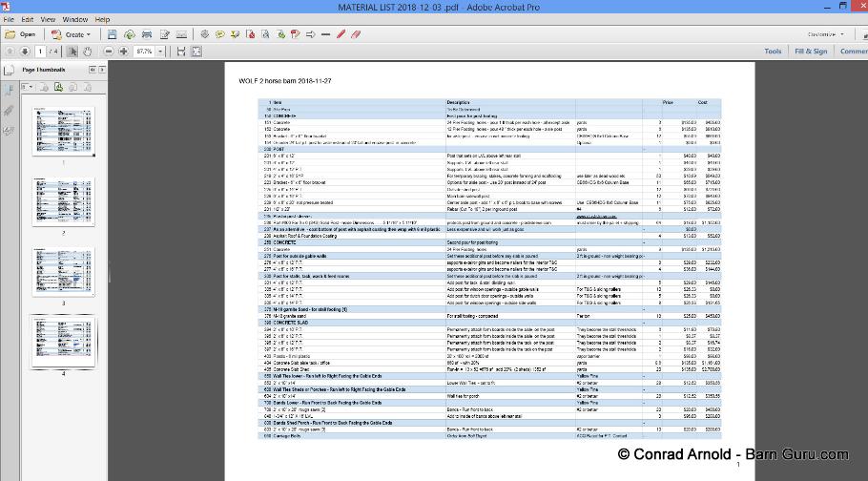Image resolution: width=868 pixels, height=481 pixels.
Task: Zoom in with the plus button
Action: [x=123, y=51]
